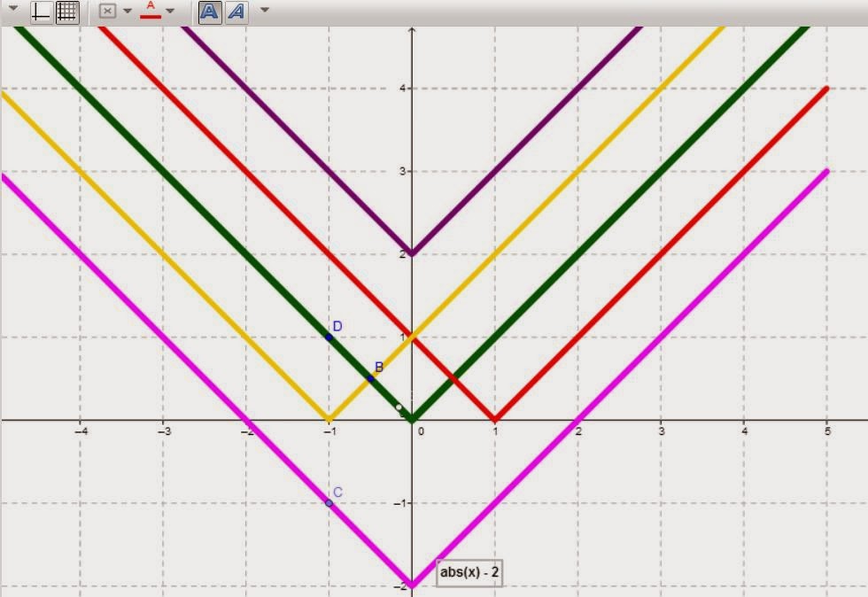Select the open circle point near the origin
This screenshot has height=597, width=868.
399,407
